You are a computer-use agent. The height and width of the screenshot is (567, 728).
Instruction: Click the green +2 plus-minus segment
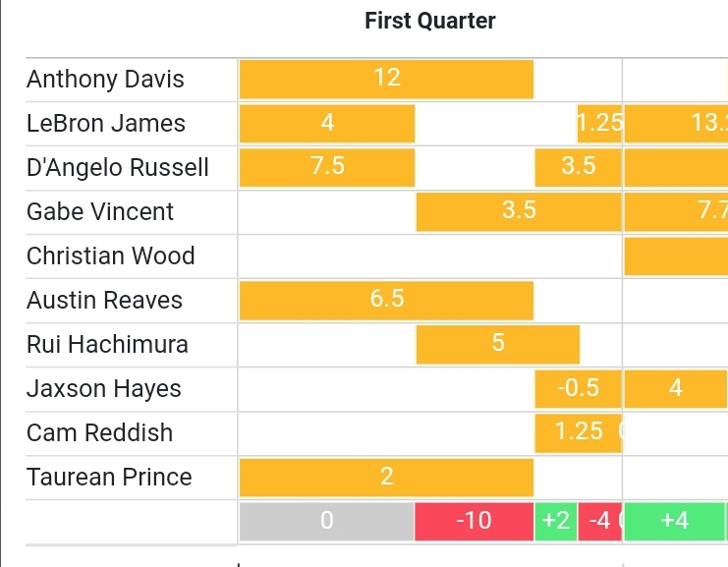click(556, 521)
